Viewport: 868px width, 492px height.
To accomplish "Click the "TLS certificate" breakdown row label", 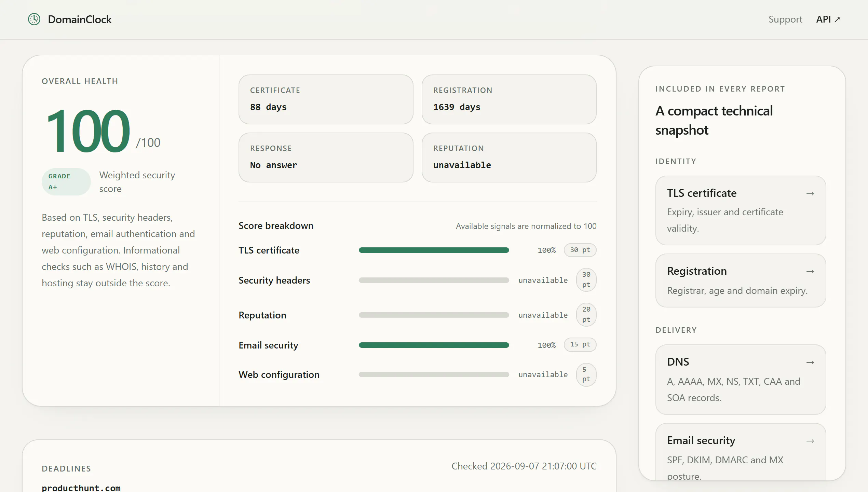I will pyautogui.click(x=269, y=250).
